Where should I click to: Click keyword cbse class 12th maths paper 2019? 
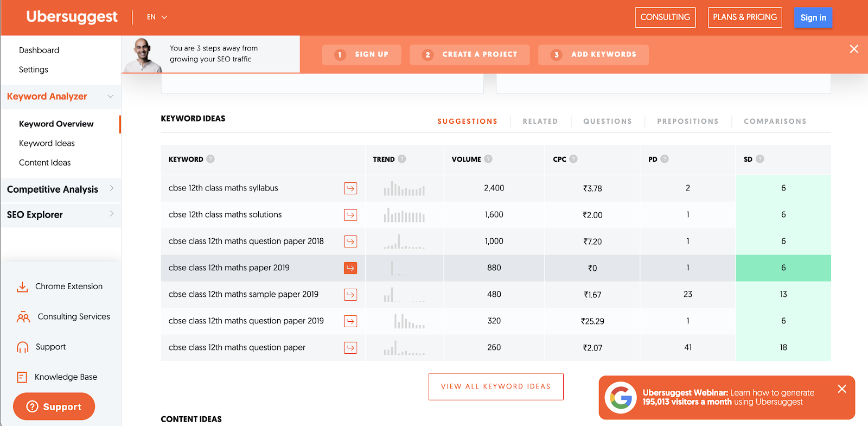tap(229, 268)
